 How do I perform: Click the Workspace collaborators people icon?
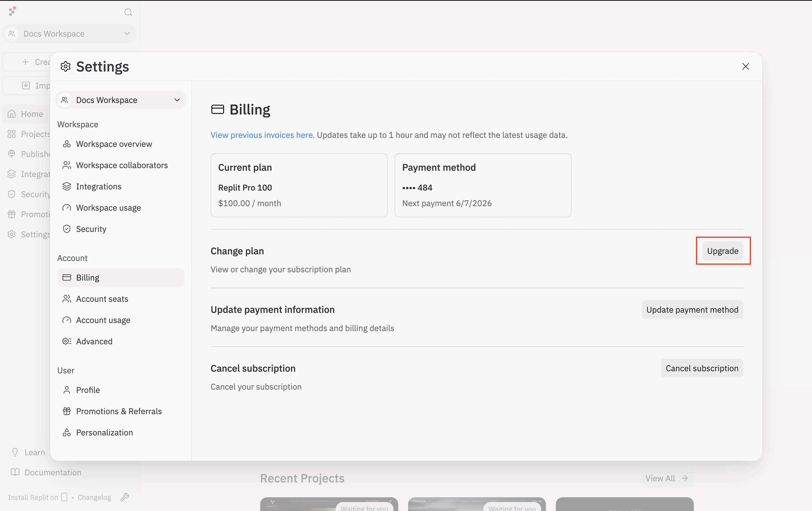coord(67,165)
